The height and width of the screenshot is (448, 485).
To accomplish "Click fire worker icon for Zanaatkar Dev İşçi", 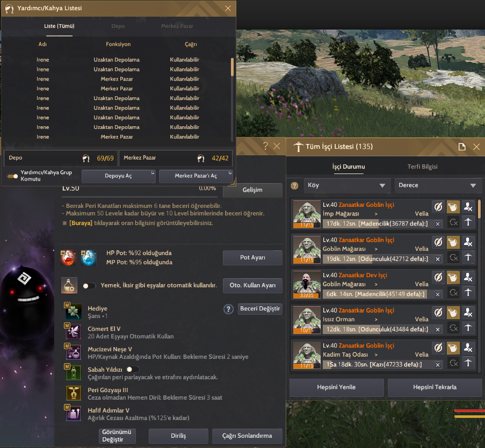I will click(x=468, y=277).
